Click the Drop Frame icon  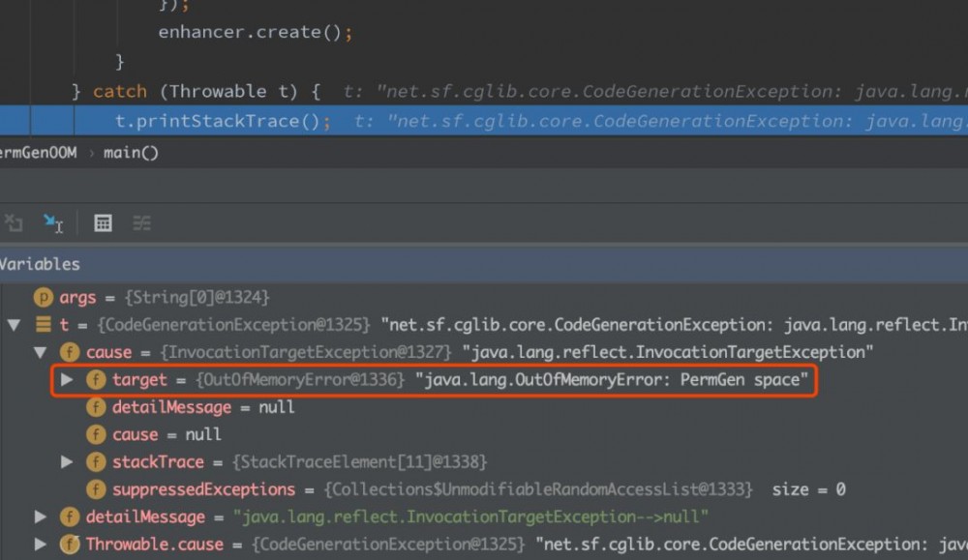pyautogui.click(x=13, y=222)
